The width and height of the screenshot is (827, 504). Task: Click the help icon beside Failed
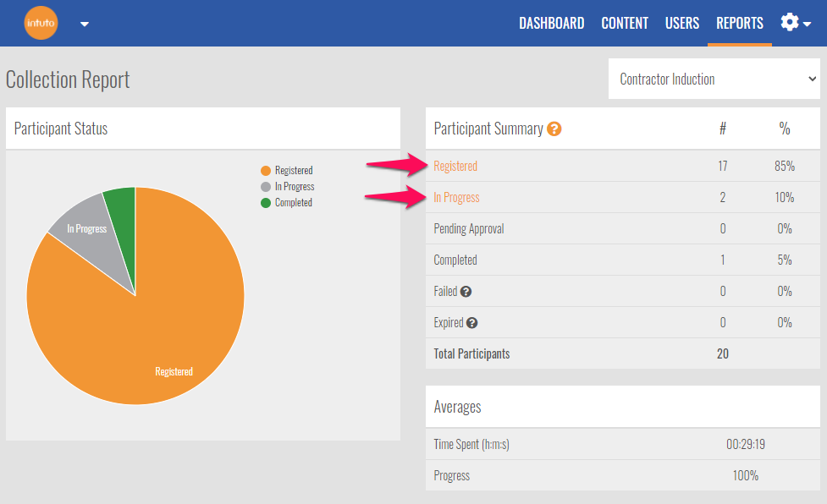[466, 292]
